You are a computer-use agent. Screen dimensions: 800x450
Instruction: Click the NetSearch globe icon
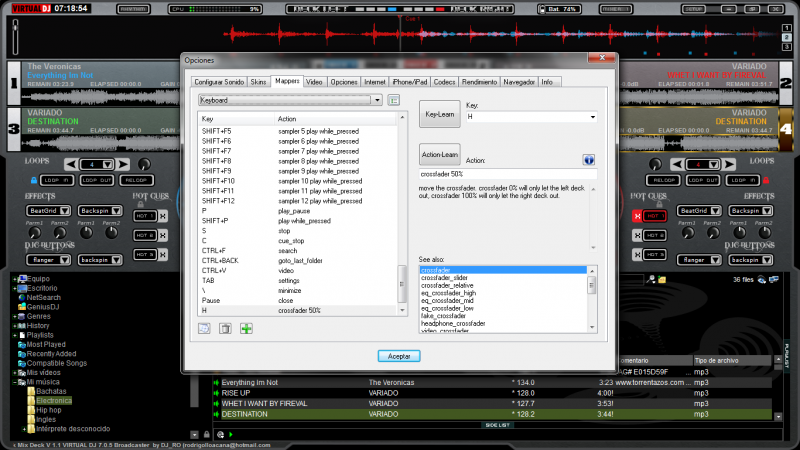(x=21, y=297)
